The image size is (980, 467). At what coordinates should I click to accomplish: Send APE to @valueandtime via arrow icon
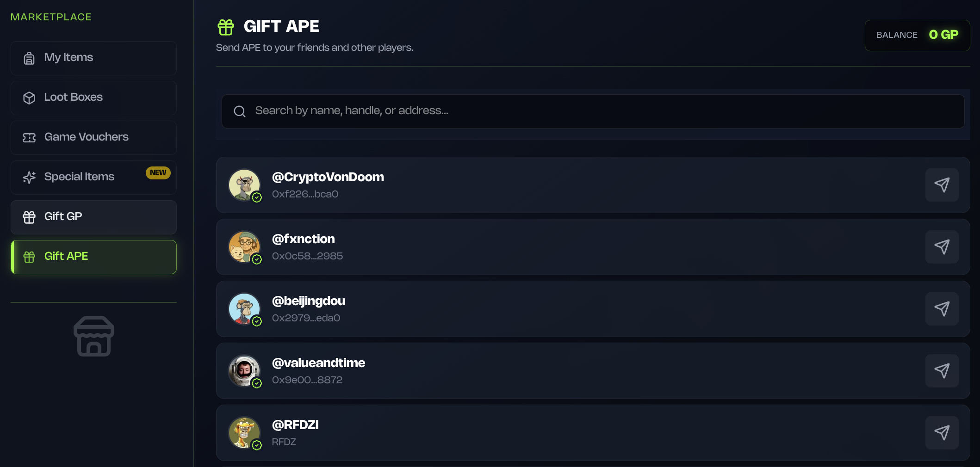[x=942, y=371]
